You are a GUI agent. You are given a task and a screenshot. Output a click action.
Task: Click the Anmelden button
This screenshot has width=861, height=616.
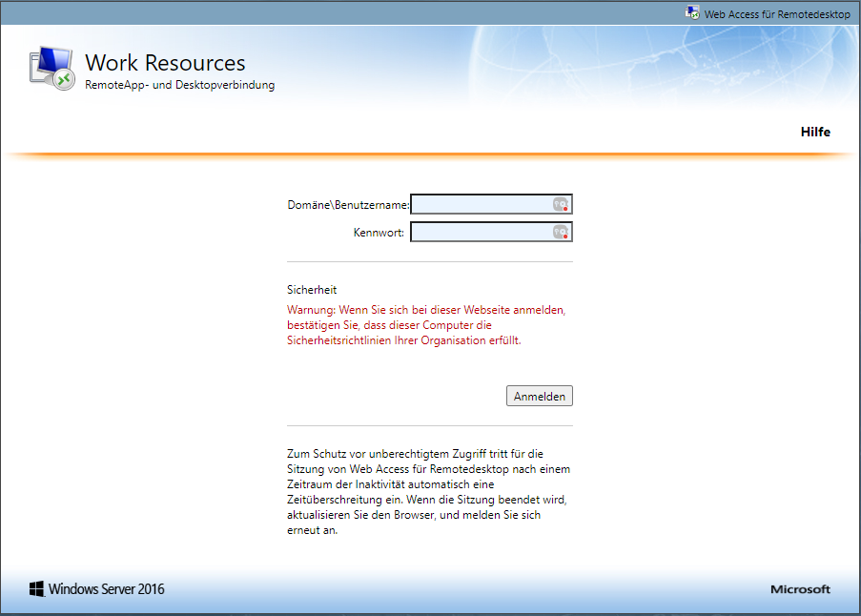(540, 396)
